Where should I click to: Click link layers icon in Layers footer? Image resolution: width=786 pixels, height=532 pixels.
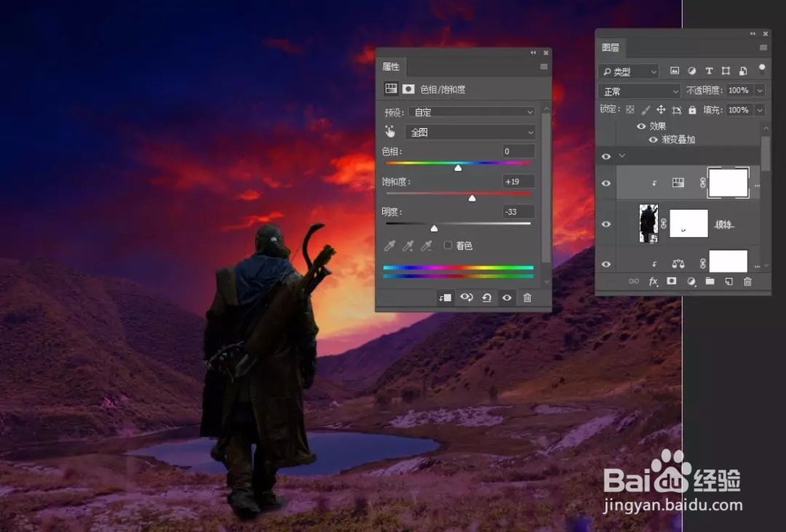(634, 281)
